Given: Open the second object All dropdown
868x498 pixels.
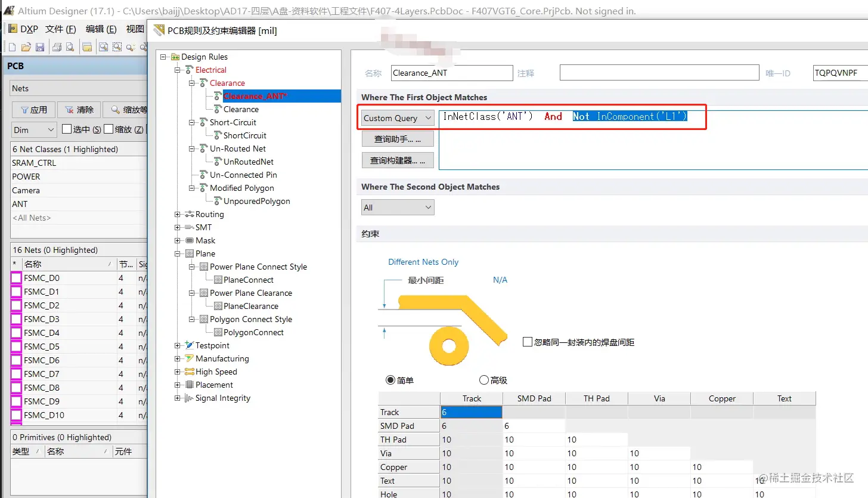Looking at the screenshot, I should tap(398, 208).
